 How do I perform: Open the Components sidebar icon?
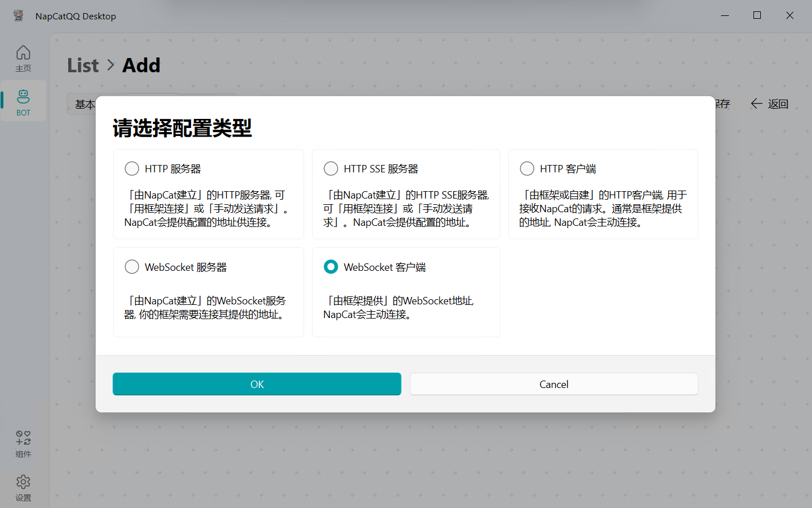(x=23, y=437)
